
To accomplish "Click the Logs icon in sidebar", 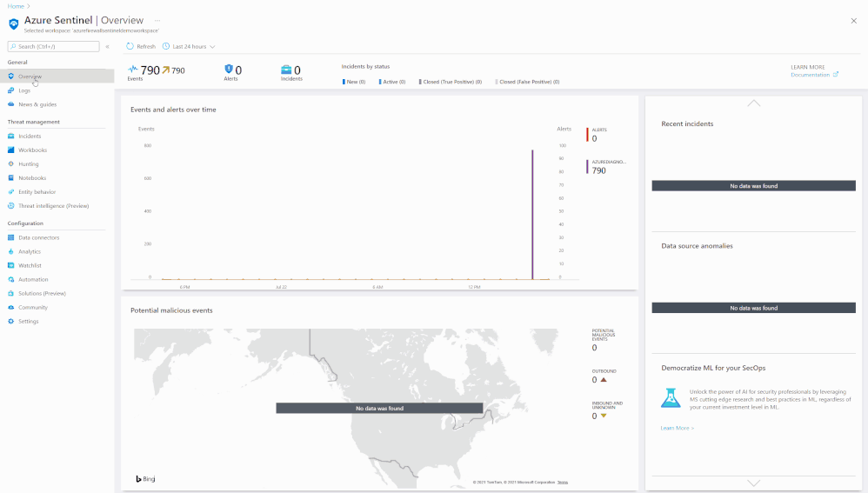I will [11, 90].
